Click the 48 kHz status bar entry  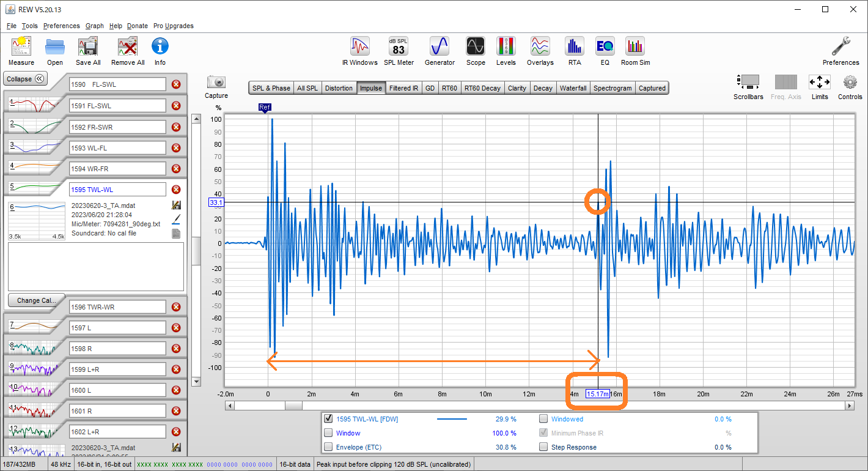click(61, 464)
